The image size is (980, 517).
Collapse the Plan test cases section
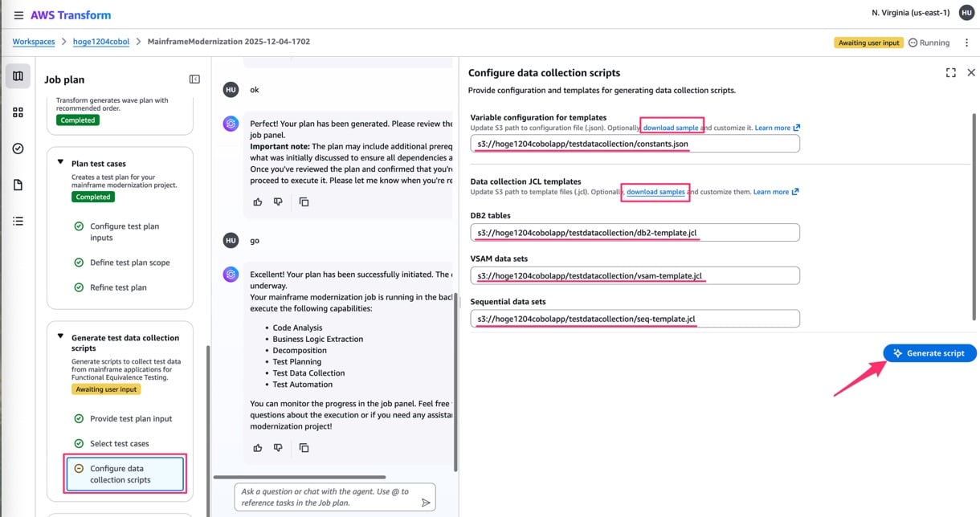pos(60,163)
